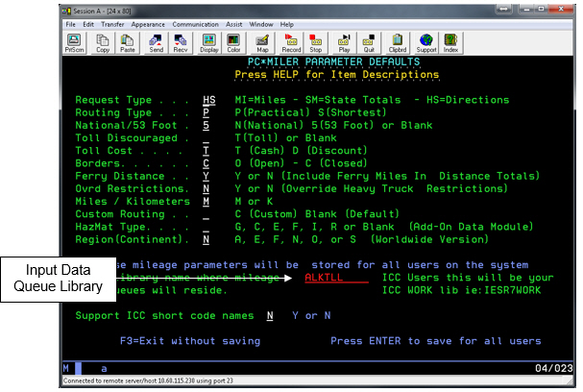Click the Send file toolbar icon

(x=156, y=43)
